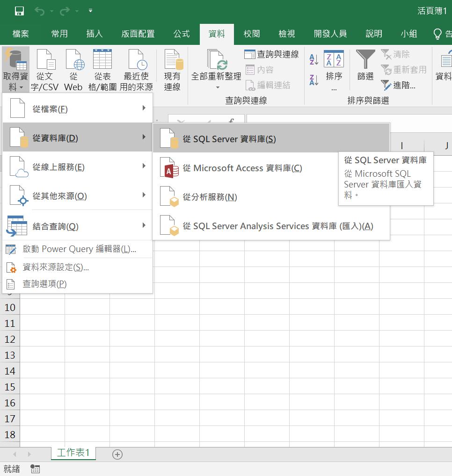Select row 18 header

click(10, 434)
